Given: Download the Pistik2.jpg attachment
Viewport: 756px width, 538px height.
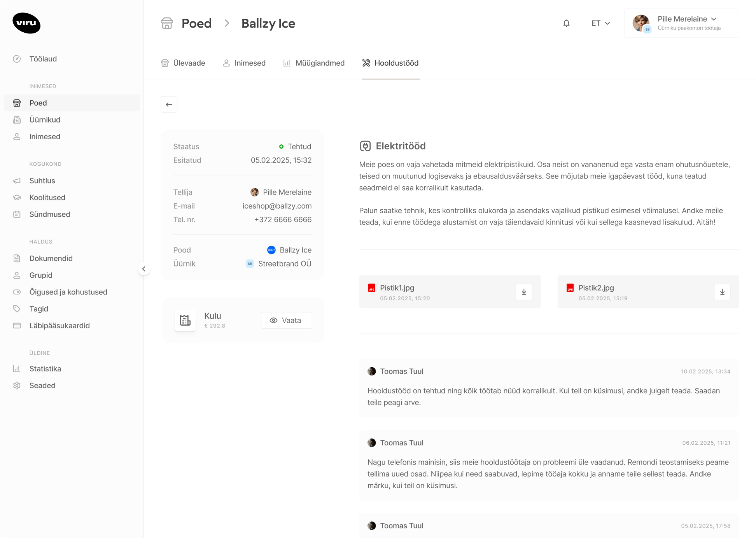Looking at the screenshot, I should point(722,292).
